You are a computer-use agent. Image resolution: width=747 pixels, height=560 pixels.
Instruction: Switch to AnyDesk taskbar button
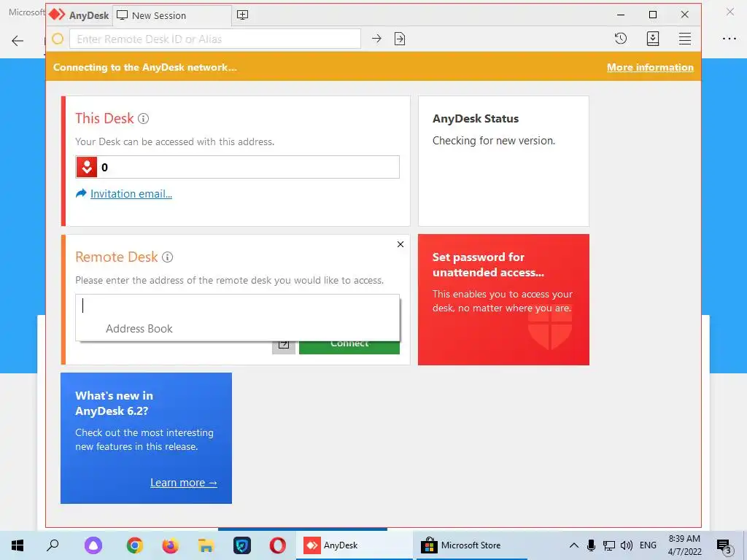tap(354, 545)
